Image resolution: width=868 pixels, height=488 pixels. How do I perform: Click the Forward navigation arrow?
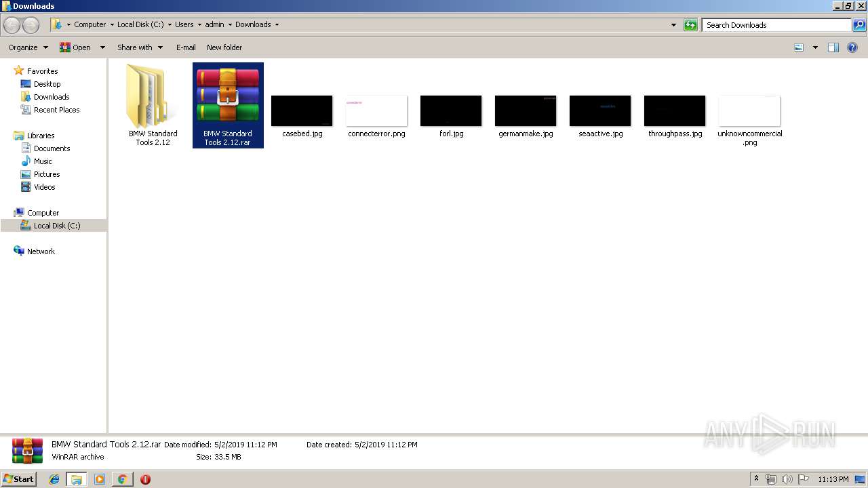pos(31,25)
